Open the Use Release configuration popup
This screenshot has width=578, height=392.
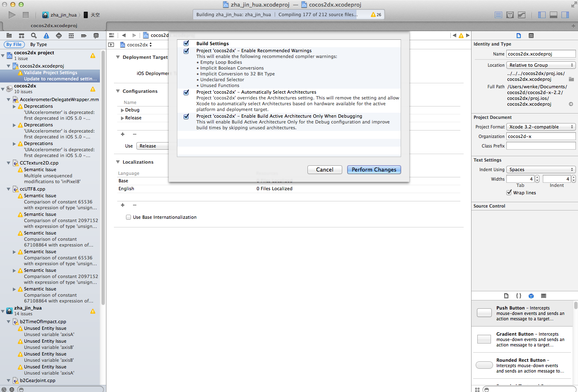(x=152, y=146)
